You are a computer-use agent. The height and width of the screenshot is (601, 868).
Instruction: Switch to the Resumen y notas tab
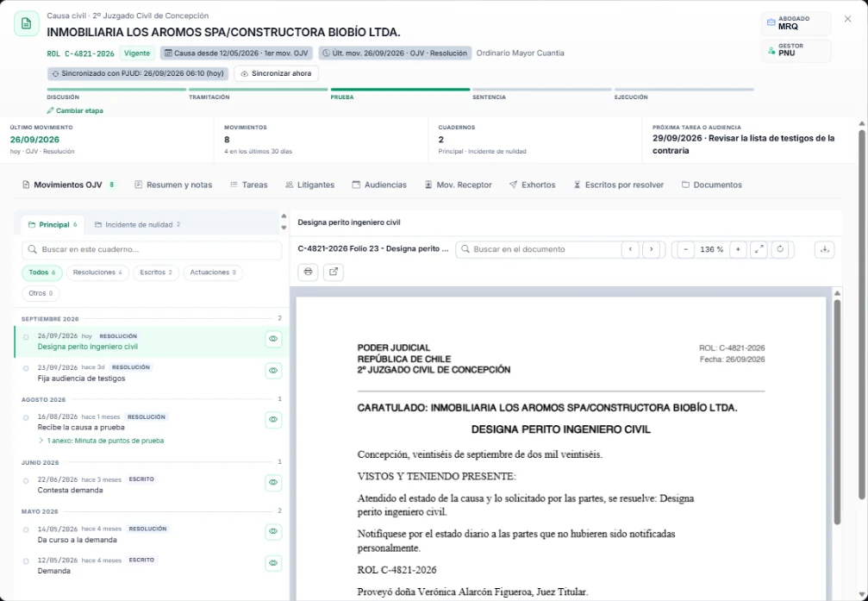(173, 185)
